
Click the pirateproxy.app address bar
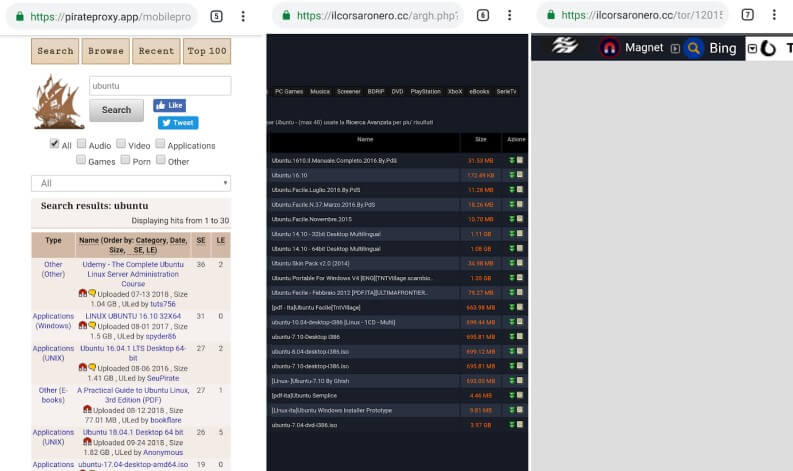102,16
